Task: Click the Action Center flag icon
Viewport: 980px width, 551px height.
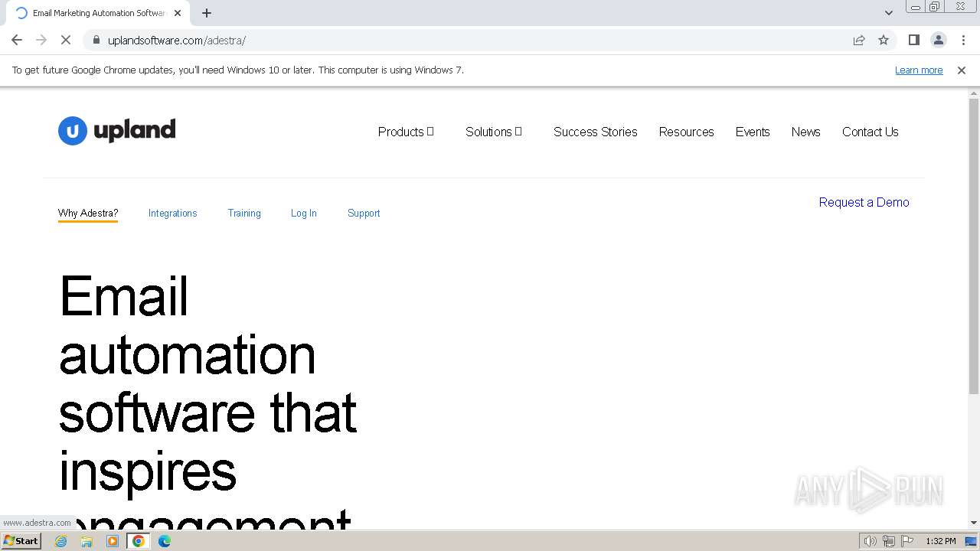Action: [x=907, y=541]
